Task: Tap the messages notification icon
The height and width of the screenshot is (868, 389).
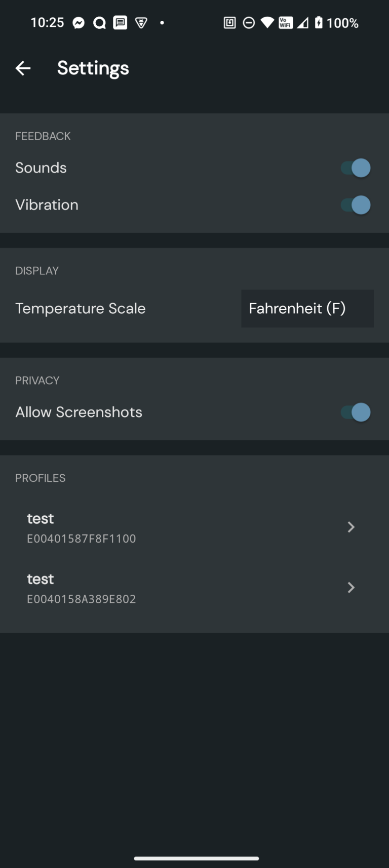Action: [120, 23]
